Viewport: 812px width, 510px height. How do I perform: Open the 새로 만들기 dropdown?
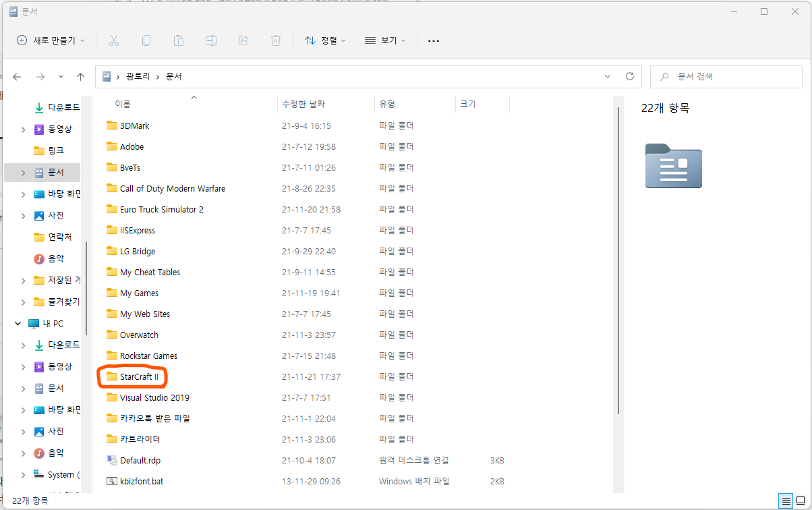51,40
